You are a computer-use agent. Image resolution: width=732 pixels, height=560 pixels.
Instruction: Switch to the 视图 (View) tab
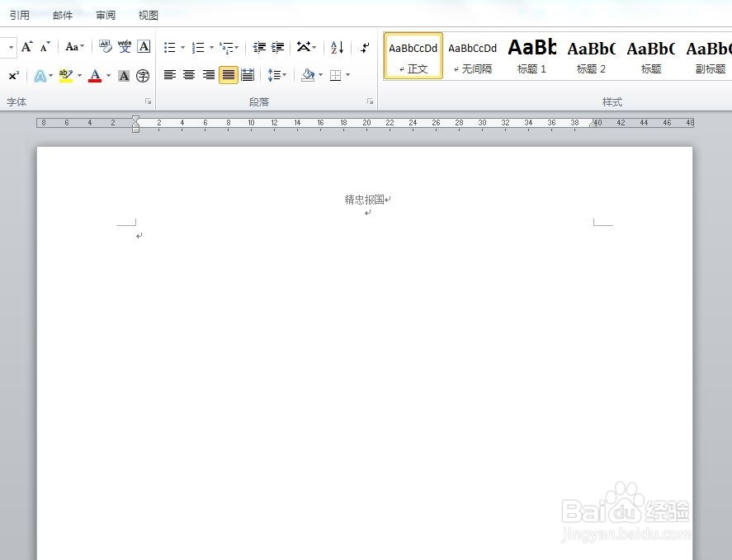coord(149,16)
